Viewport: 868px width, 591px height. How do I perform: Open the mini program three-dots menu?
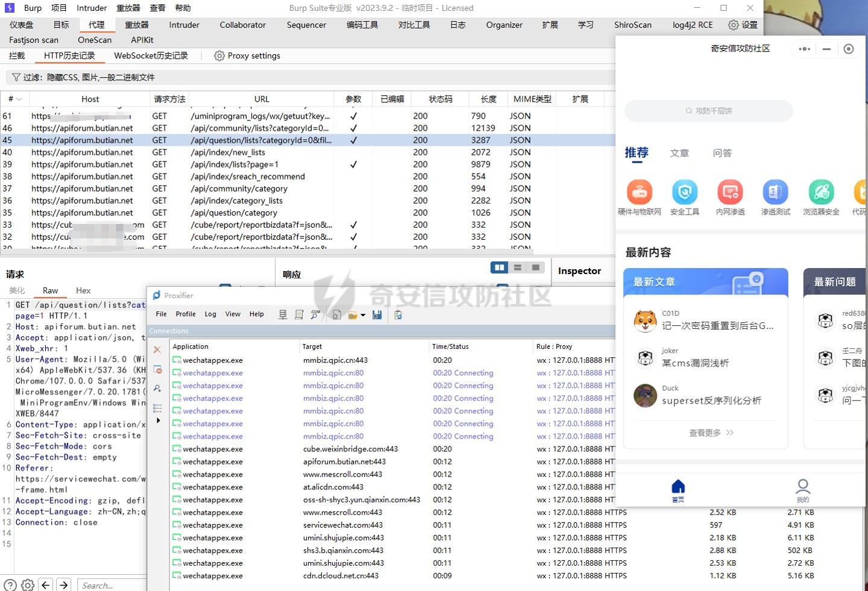pyautogui.click(x=805, y=49)
